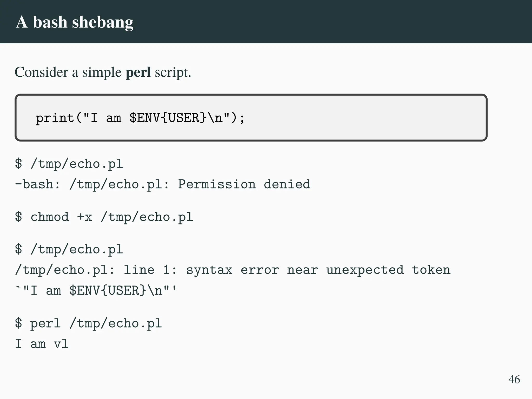Click the word "denied" in the bash error
Viewport: 532px width, 399px height.
pyautogui.click(x=287, y=184)
